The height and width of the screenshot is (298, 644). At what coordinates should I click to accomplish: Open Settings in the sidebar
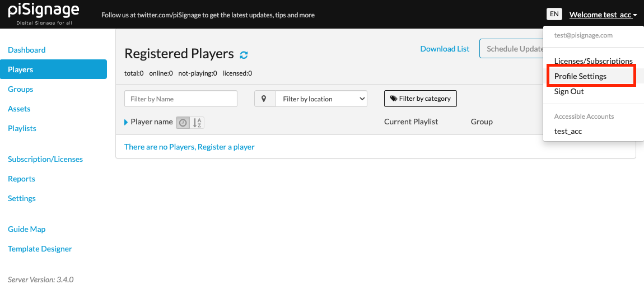point(22,198)
